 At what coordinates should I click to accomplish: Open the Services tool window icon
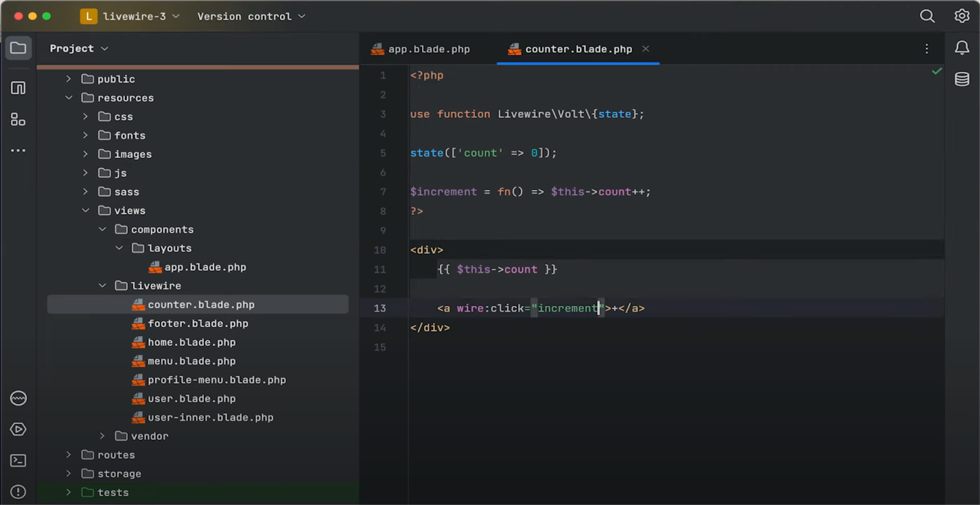pos(18,398)
